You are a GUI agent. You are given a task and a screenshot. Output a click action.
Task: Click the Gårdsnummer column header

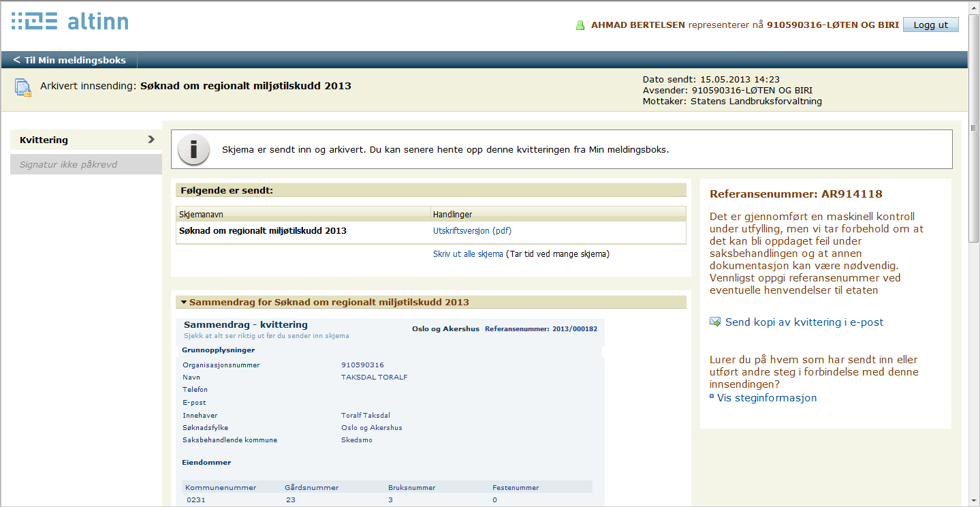tap(311, 488)
